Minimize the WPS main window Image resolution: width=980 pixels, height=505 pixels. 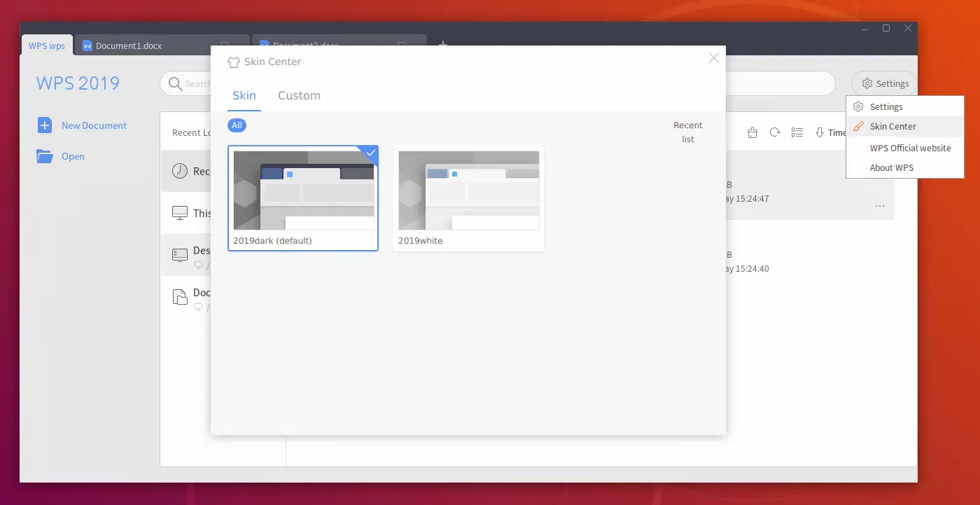[864, 28]
